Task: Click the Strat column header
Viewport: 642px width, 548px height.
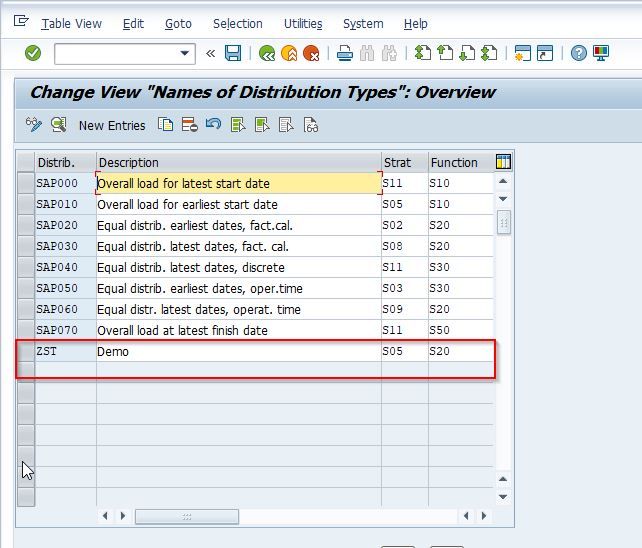Action: (x=405, y=163)
